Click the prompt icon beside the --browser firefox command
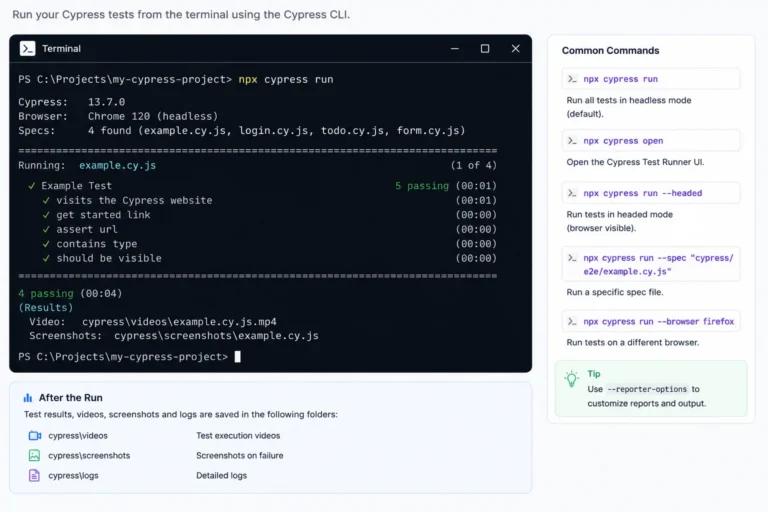This screenshot has height=512, width=768. [572, 321]
